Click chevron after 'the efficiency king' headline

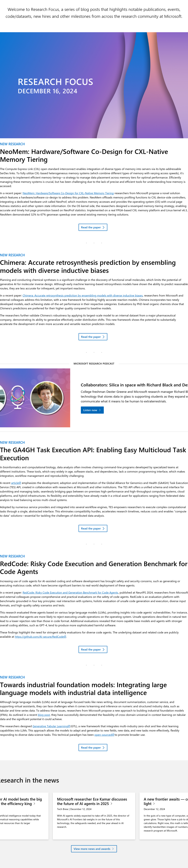point(34,804)
